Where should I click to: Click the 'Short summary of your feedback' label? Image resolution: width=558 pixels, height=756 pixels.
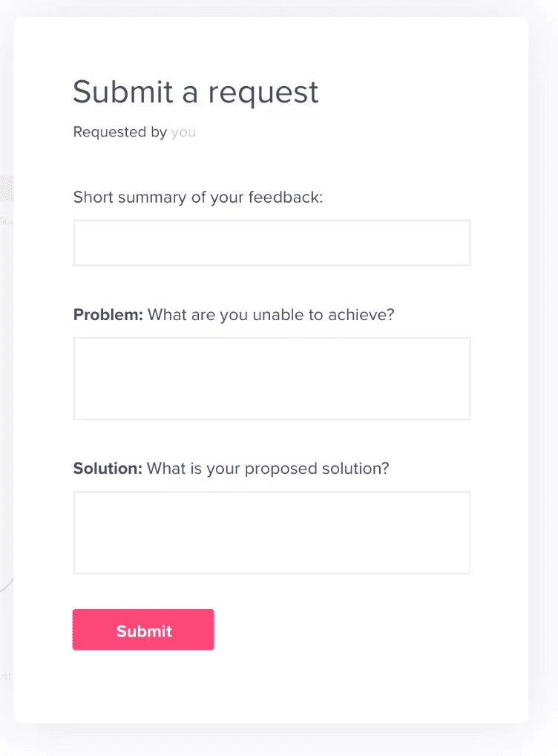[197, 198]
